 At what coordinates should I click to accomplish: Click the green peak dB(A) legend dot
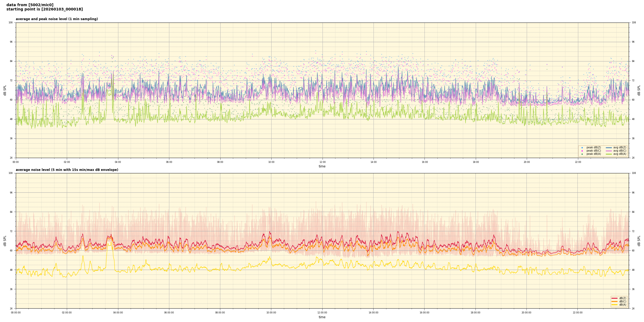[582, 154]
